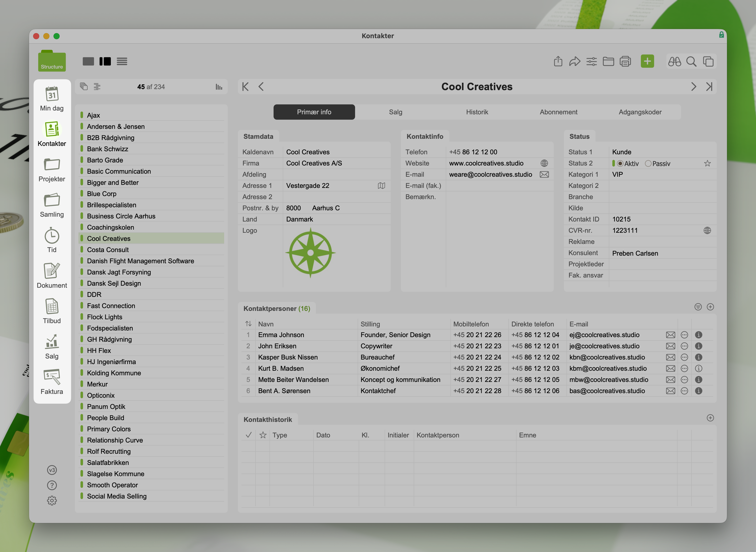Switch to the Historik tab
This screenshot has height=552, width=756.
point(477,112)
